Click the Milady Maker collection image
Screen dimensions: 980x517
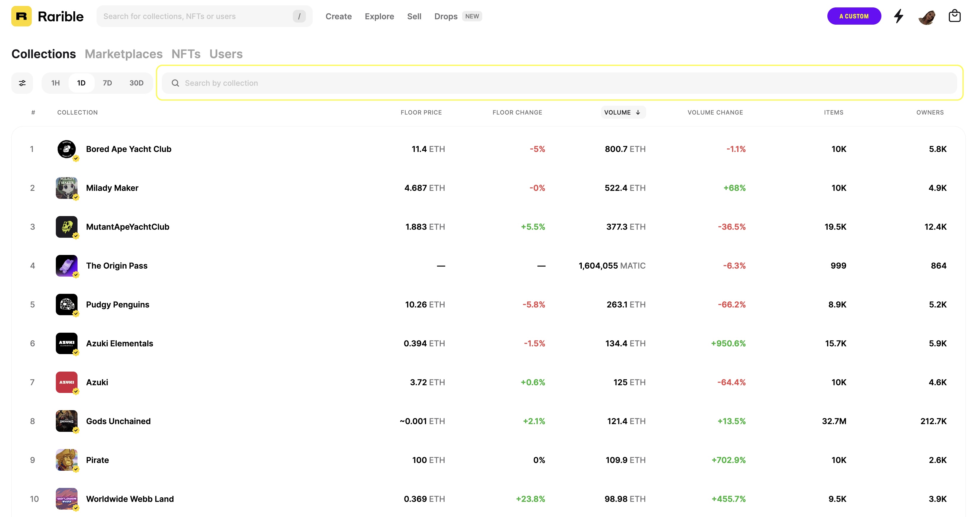[67, 188]
